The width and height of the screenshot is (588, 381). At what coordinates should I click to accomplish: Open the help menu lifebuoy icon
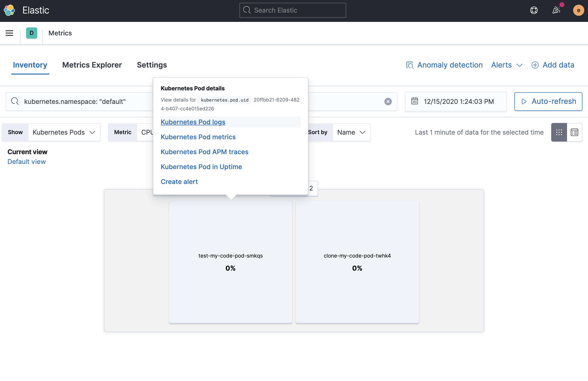pyautogui.click(x=534, y=10)
